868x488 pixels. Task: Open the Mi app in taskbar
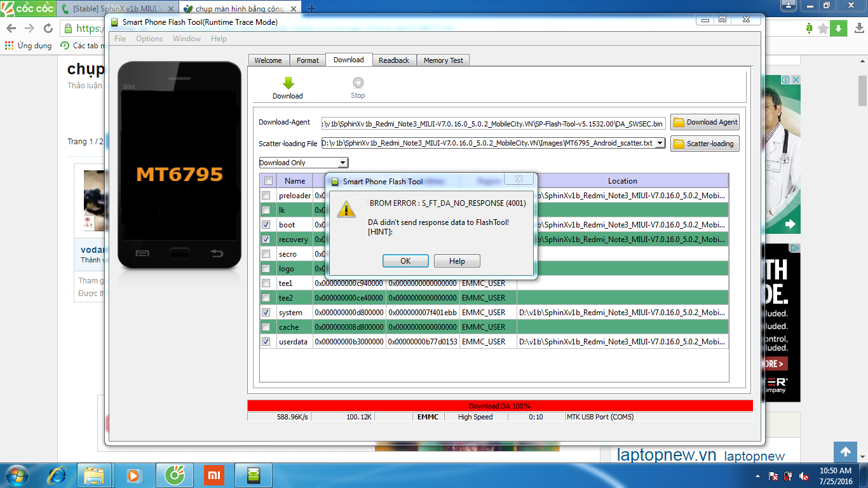214,475
